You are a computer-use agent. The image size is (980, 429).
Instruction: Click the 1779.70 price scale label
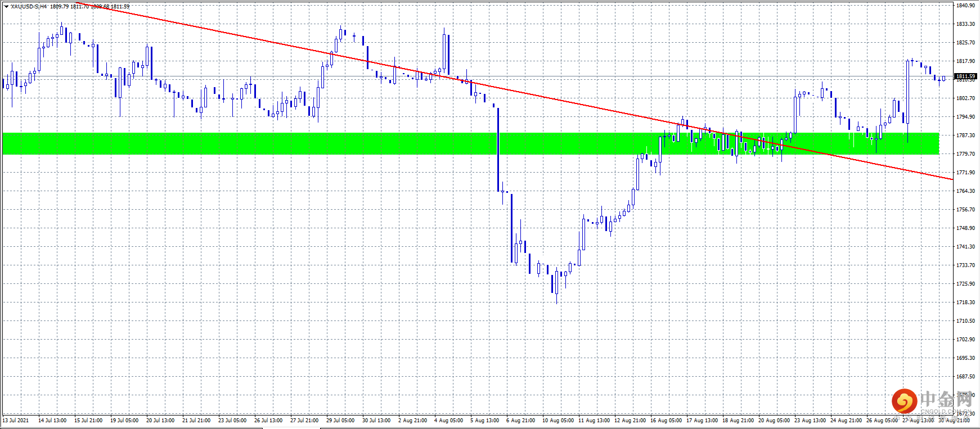(x=965, y=154)
